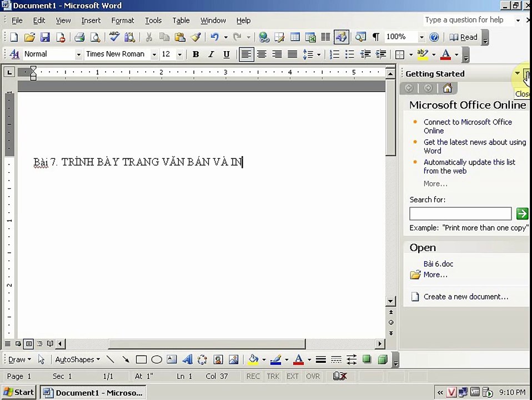Open the Table menu
The width and height of the screenshot is (532, 400).
[x=181, y=21]
